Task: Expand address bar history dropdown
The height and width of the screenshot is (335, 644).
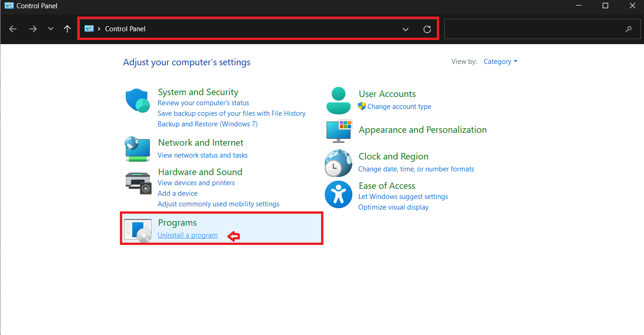Action: click(x=406, y=29)
